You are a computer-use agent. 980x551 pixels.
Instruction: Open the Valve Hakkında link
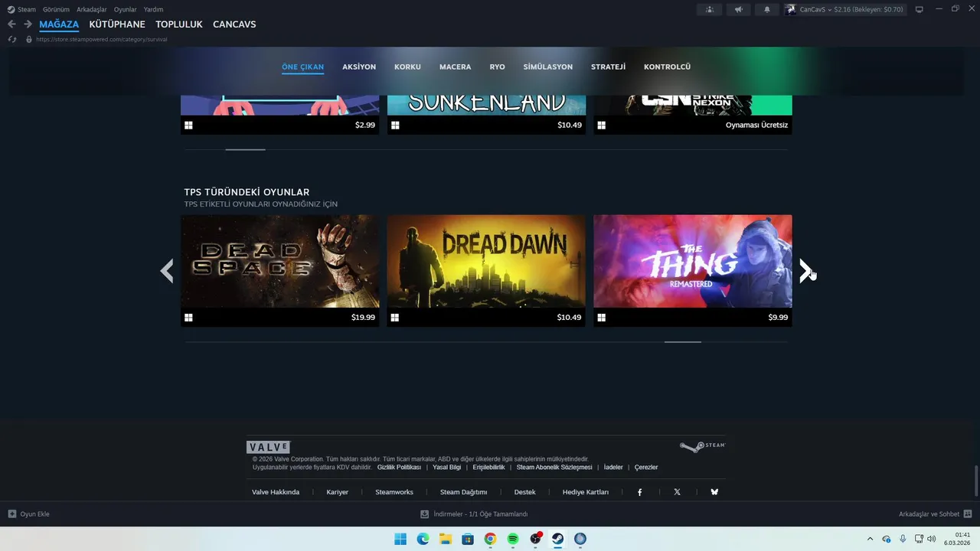pyautogui.click(x=276, y=492)
